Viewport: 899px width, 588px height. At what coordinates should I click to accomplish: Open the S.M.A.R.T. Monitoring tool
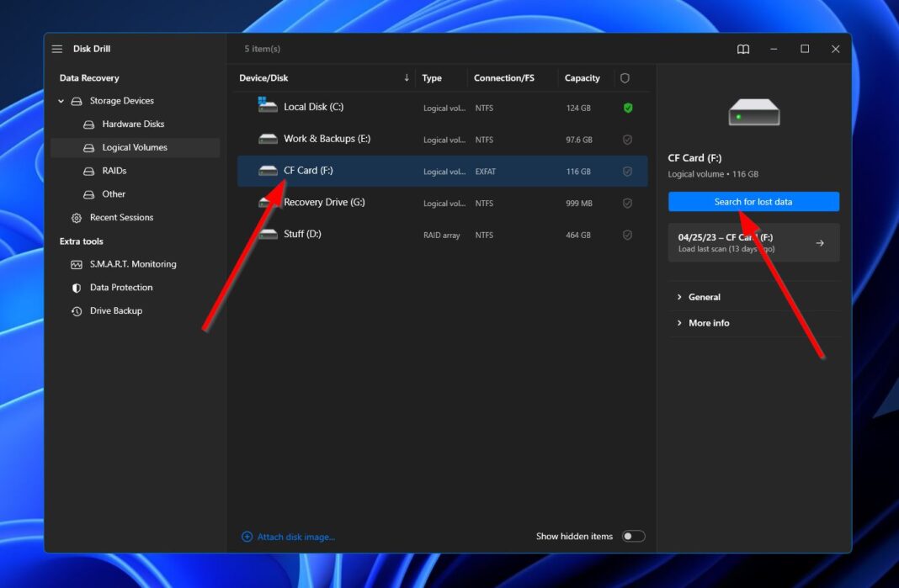click(132, 263)
